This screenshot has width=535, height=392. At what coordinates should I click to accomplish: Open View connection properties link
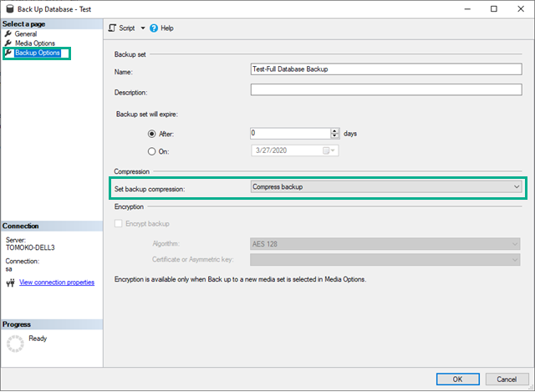pos(57,283)
